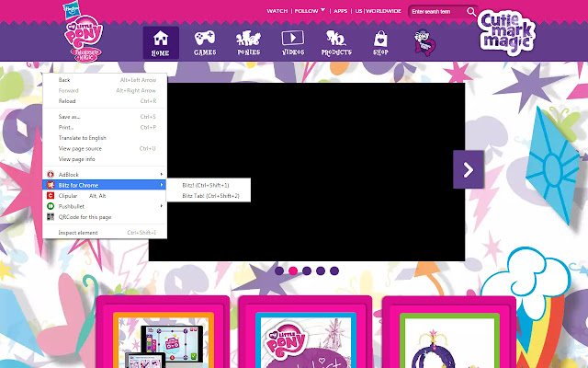Click the Cutie Mark Magic logo
This screenshot has width=588, height=368.
(506, 33)
